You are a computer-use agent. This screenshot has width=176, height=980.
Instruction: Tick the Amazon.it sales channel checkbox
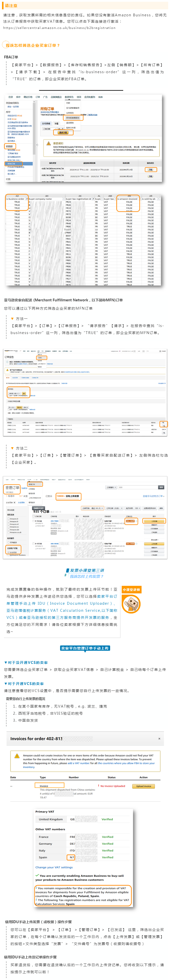click(9, 518)
